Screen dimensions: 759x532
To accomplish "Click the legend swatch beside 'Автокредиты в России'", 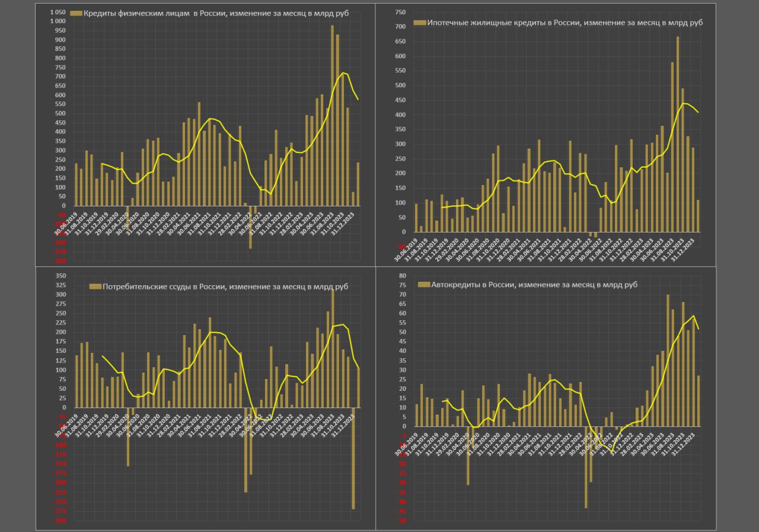I will click(425, 285).
